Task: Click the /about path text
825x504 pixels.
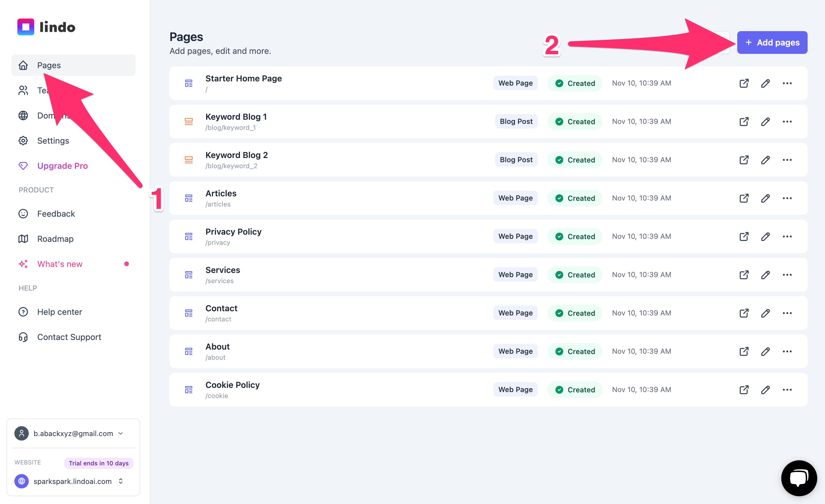Action: [215, 358]
